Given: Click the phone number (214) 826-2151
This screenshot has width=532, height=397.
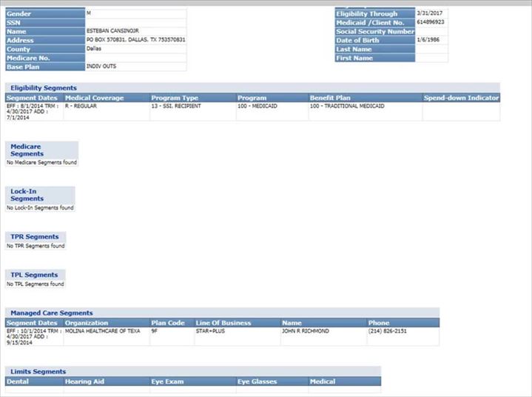Looking at the screenshot, I should pyautogui.click(x=388, y=332).
